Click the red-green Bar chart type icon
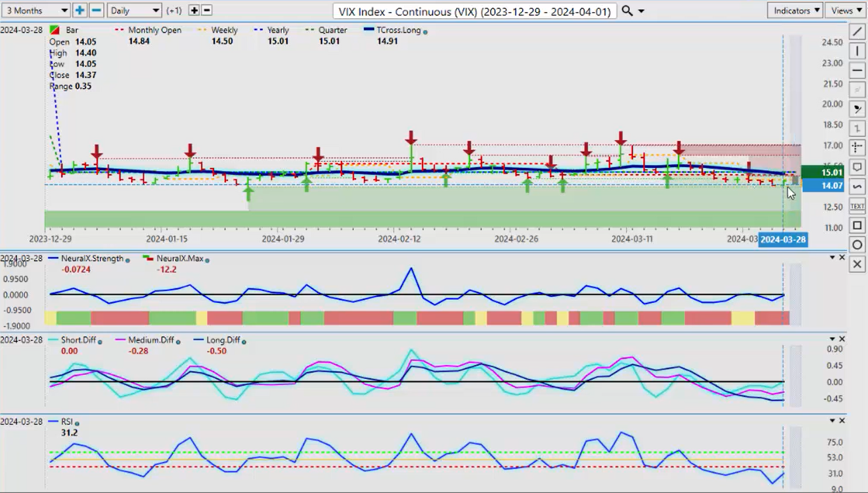The image size is (868, 493). click(x=55, y=30)
